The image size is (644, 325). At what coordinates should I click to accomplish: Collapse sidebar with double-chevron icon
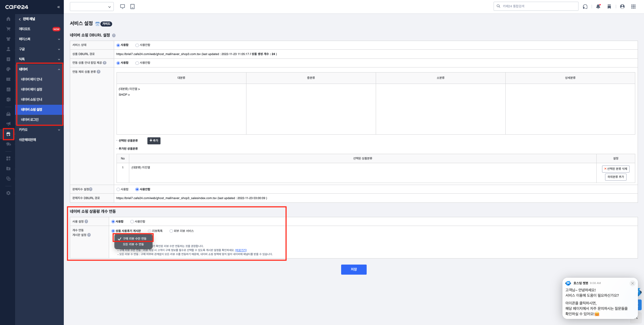pos(58,7)
